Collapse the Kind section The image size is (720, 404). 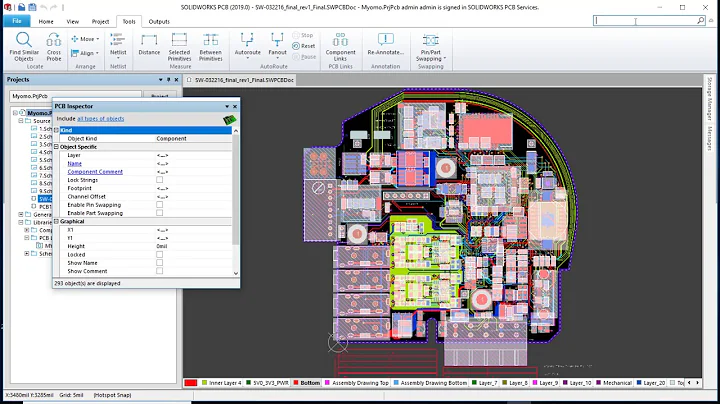[x=56, y=130]
